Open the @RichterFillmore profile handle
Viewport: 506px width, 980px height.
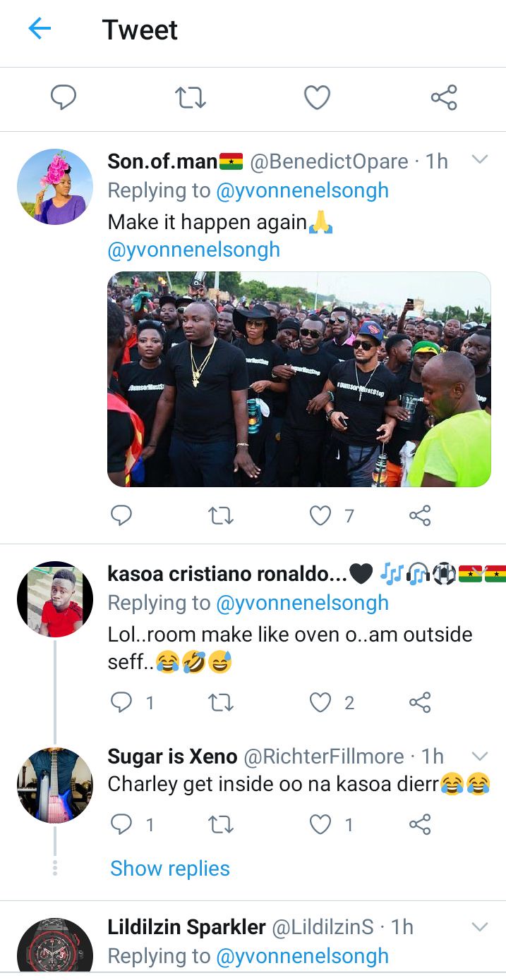(324, 757)
